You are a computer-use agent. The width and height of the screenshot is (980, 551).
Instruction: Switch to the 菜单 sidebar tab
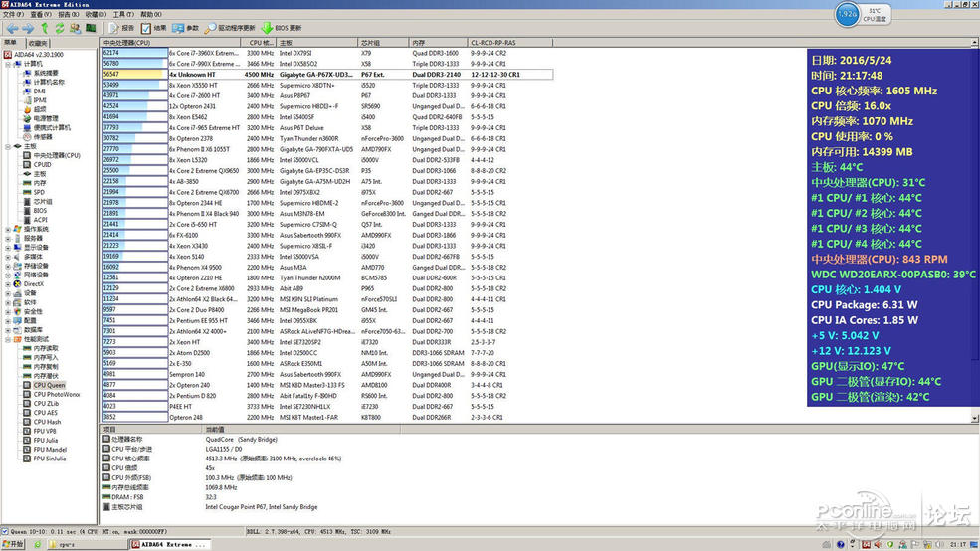[x=12, y=43]
